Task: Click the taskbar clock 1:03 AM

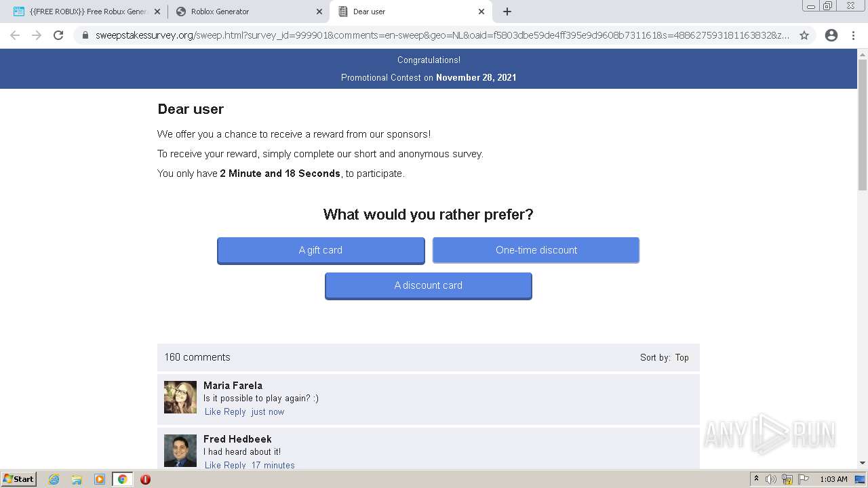Action: tap(833, 479)
